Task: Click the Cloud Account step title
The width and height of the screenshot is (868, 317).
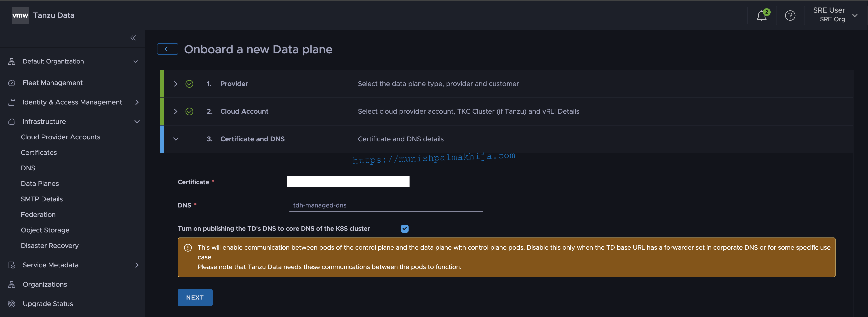Action: [244, 112]
